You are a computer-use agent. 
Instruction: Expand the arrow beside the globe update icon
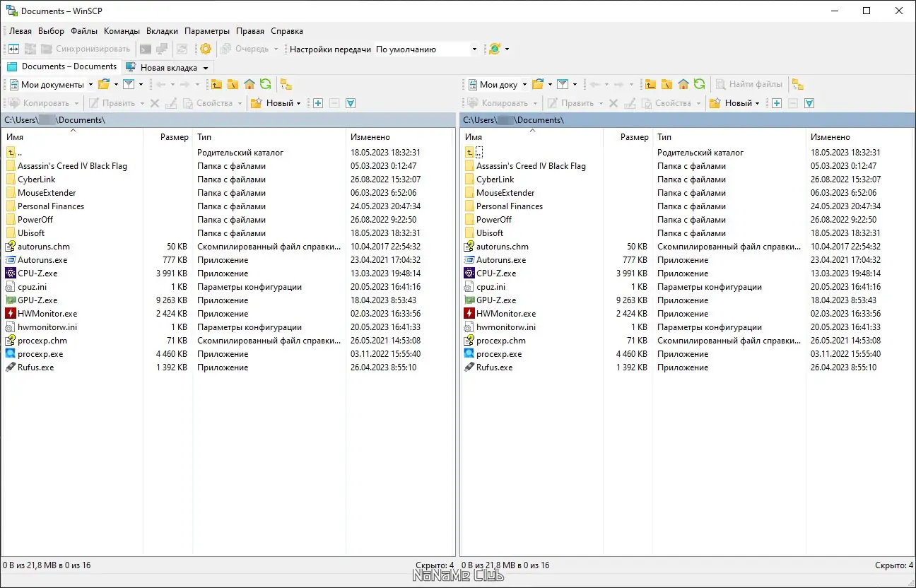(507, 49)
